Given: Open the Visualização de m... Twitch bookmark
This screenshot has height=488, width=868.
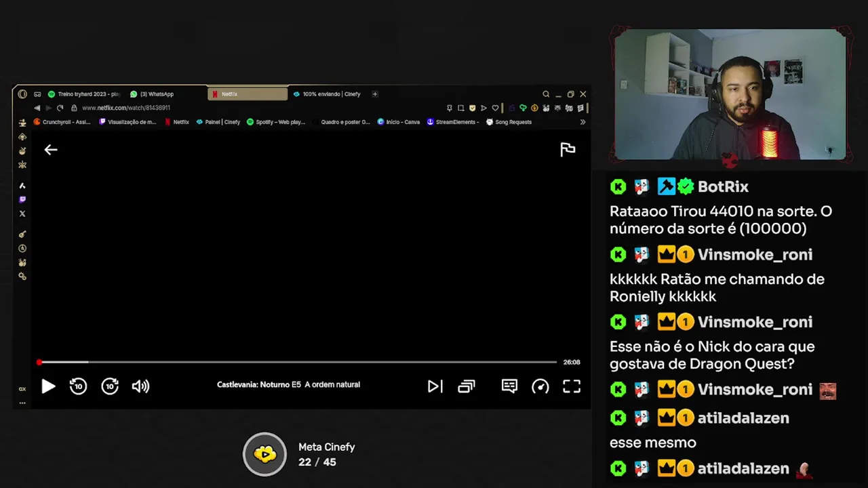Looking at the screenshot, I should 127,122.
